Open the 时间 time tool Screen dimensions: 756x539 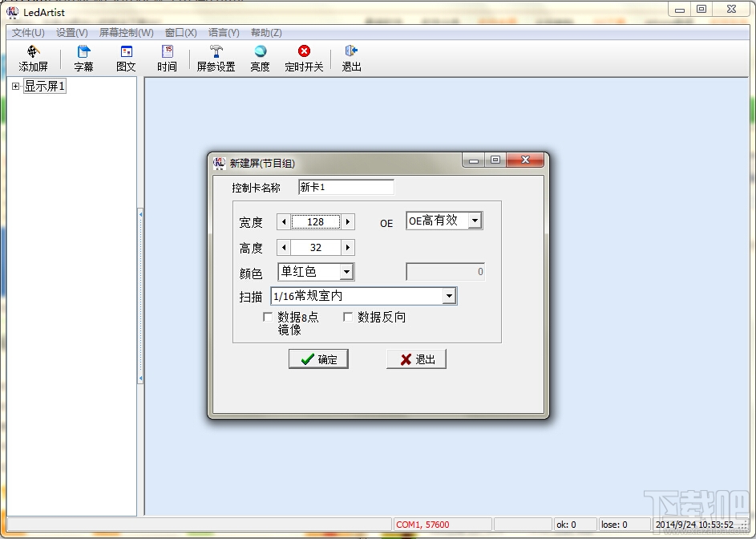tap(168, 59)
